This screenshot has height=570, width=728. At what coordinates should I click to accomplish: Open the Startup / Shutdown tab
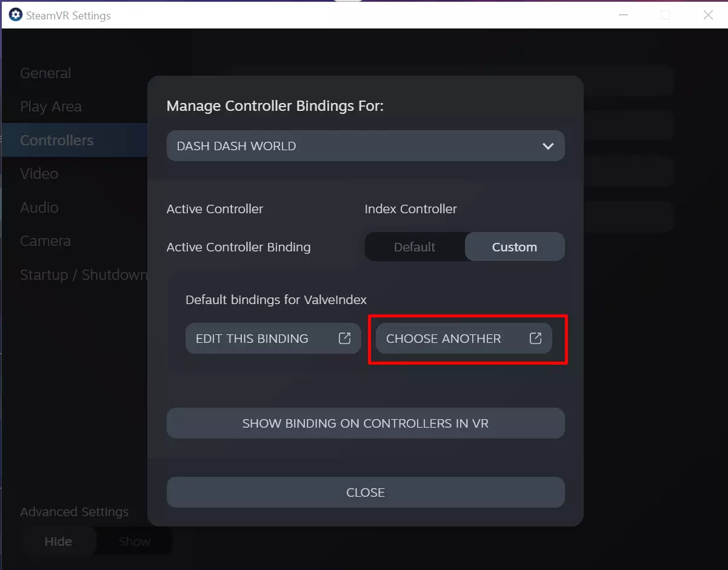[84, 275]
